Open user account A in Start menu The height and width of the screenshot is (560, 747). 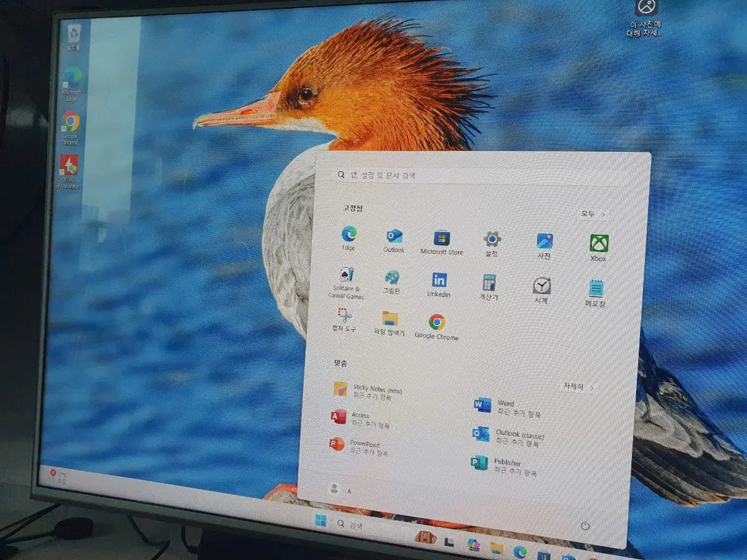click(x=340, y=489)
